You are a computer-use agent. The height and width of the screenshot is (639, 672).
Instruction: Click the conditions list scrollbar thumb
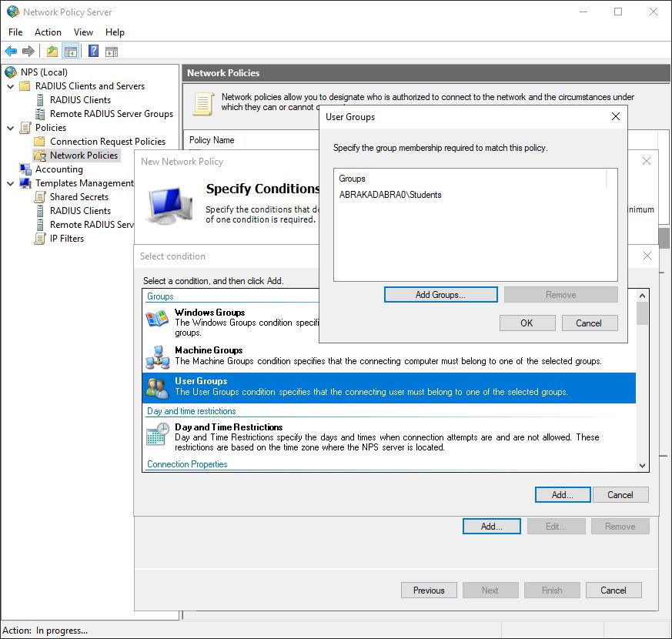click(x=642, y=313)
